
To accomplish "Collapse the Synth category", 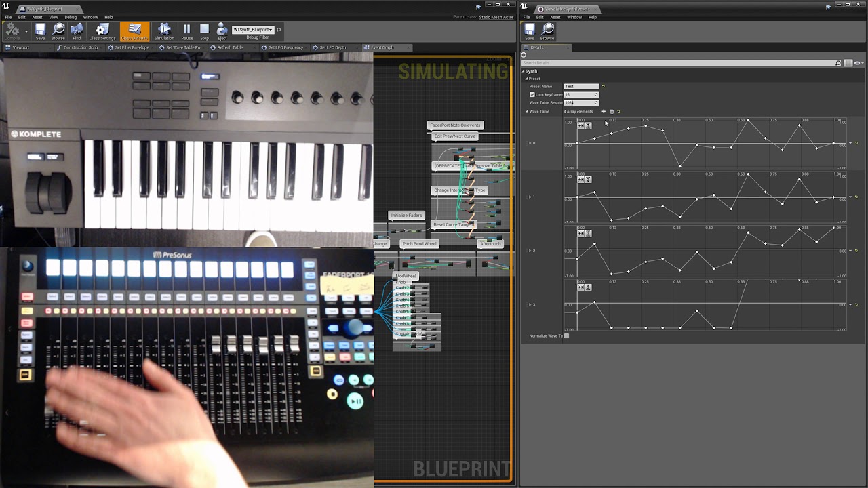I will coord(524,71).
